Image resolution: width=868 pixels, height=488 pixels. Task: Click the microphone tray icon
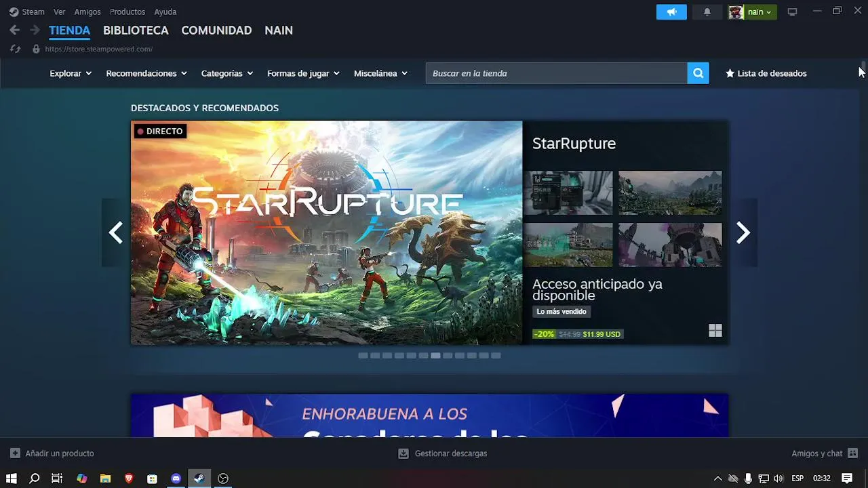(x=748, y=479)
